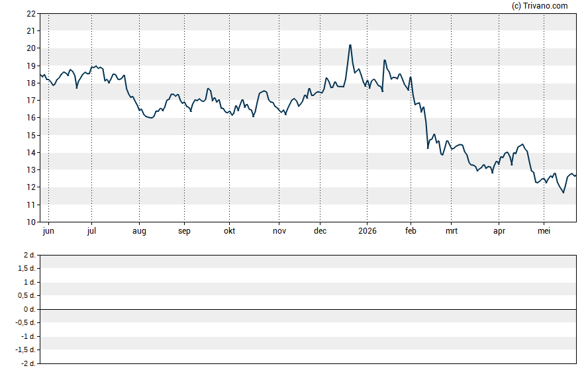Click the '12' price axis label

point(31,187)
